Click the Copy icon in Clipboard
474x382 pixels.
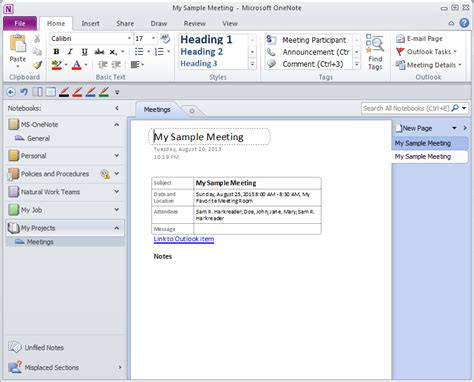point(37,51)
